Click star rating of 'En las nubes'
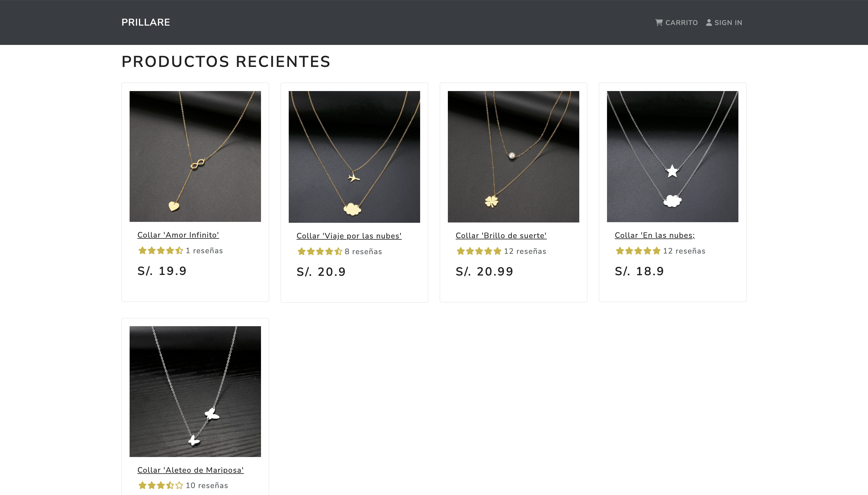Screen dimensions: 868x495 point(638,251)
